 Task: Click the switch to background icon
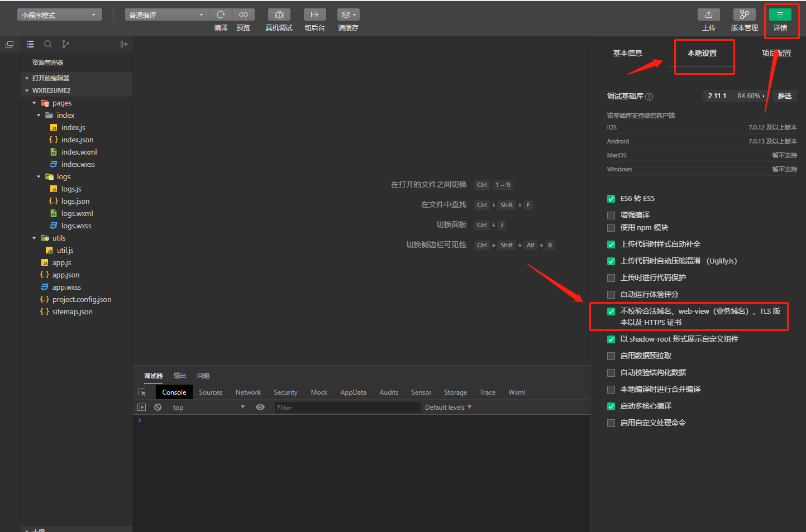tap(314, 15)
